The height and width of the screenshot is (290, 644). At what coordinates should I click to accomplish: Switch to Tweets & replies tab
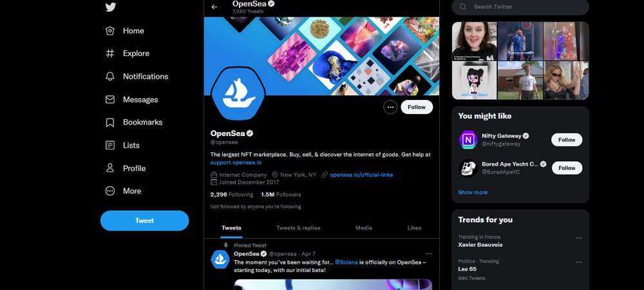[298, 228]
